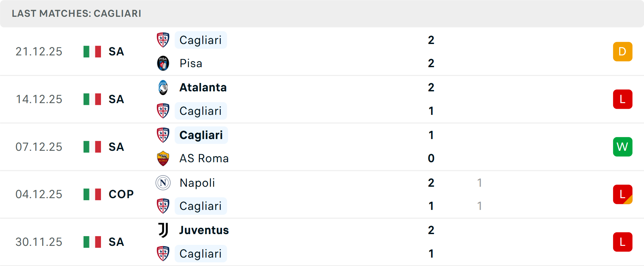Click Italy flag on the 21.12.25 row
Image resolution: width=644 pixels, height=266 pixels.
pyautogui.click(x=92, y=51)
